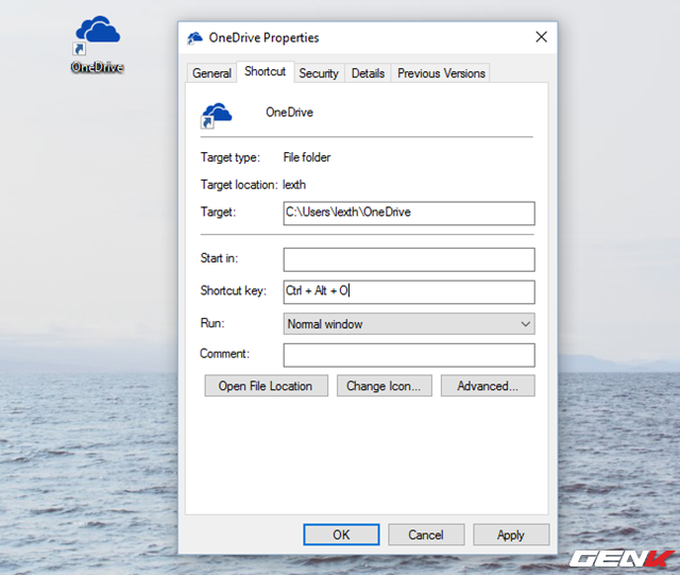680x575 pixels.
Task: Click the 'lexth' target location value
Action: coord(294,185)
